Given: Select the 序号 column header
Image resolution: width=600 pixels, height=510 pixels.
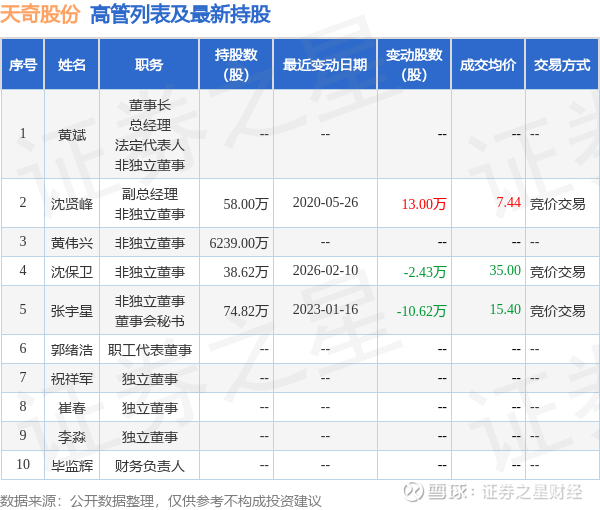Looking at the screenshot, I should coord(23,65).
